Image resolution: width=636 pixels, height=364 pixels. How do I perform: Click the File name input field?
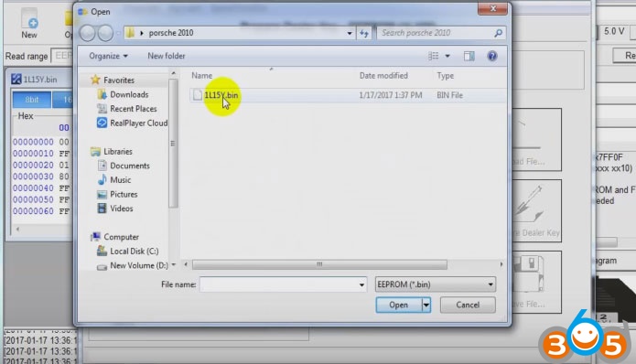(x=279, y=284)
